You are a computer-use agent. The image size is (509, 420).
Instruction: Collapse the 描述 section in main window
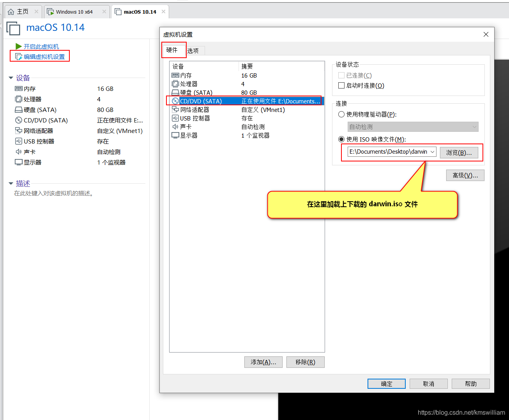pos(11,184)
